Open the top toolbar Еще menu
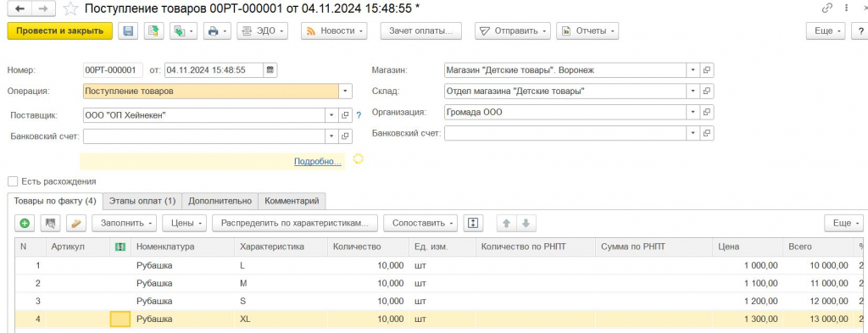868x333 pixels. 826,31
